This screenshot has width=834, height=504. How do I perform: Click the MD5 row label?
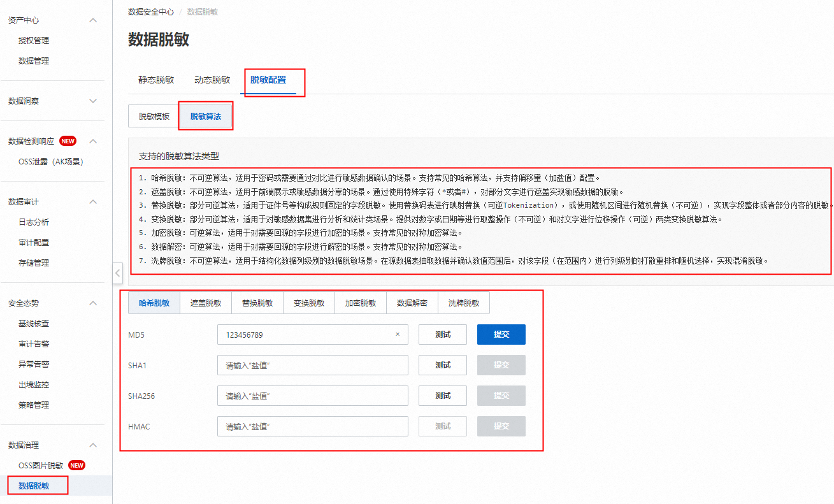pos(136,335)
